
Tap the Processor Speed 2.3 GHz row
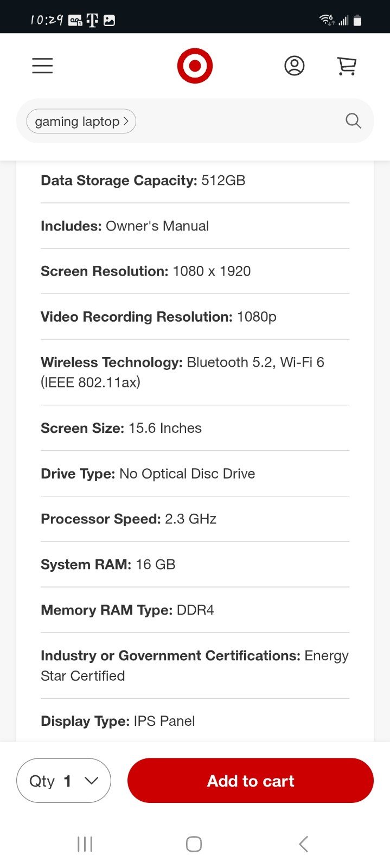(195, 519)
